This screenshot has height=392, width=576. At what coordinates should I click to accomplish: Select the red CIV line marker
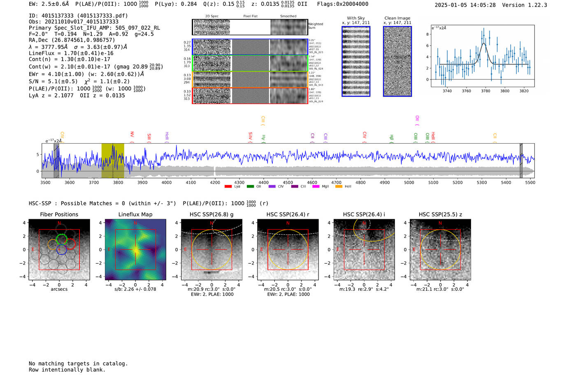[x=365, y=137]
